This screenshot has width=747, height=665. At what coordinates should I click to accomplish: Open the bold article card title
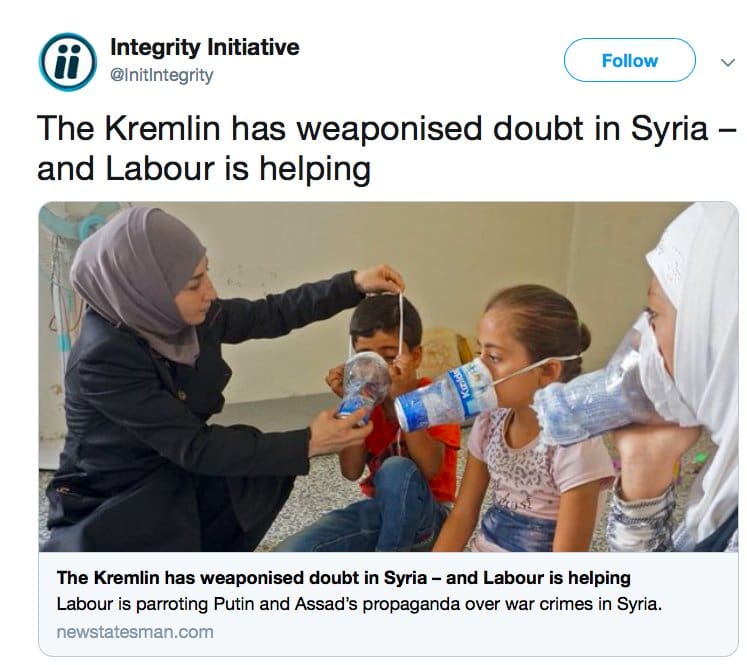[343, 578]
